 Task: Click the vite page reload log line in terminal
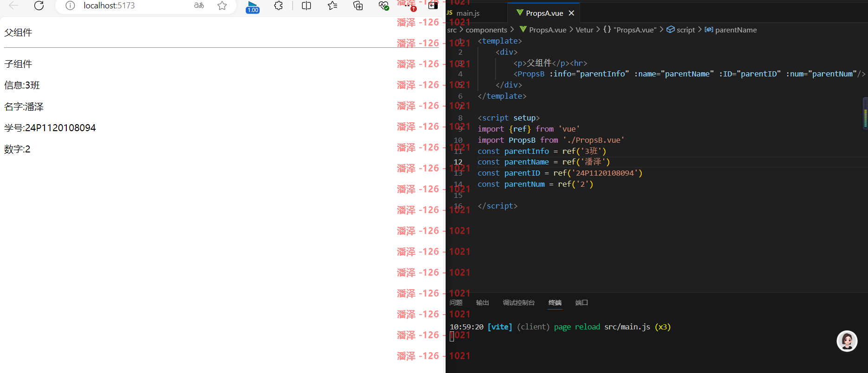[x=560, y=327]
